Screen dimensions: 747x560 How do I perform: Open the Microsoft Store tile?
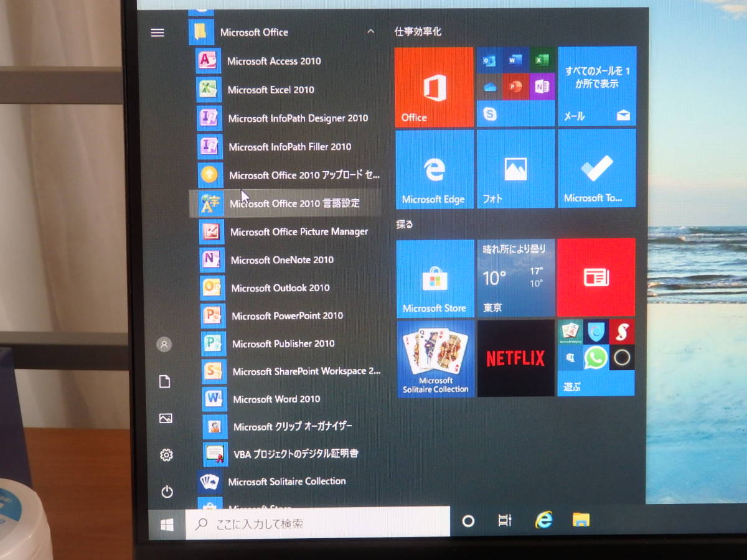435,279
